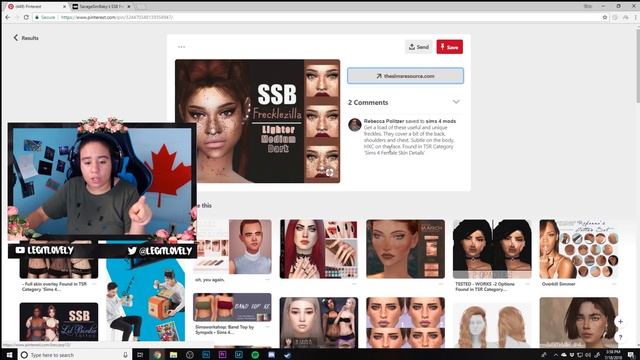Open Spotify from the taskbar
This screenshot has width=640, height=360.
coord(255,355)
